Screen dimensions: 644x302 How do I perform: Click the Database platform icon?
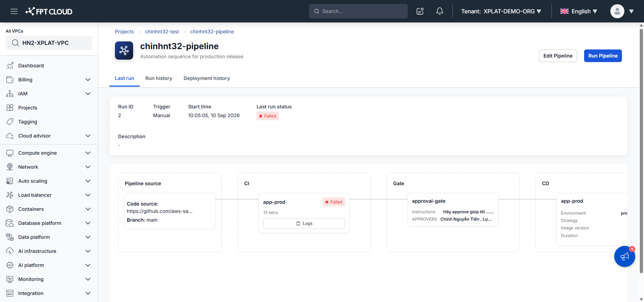coord(10,223)
